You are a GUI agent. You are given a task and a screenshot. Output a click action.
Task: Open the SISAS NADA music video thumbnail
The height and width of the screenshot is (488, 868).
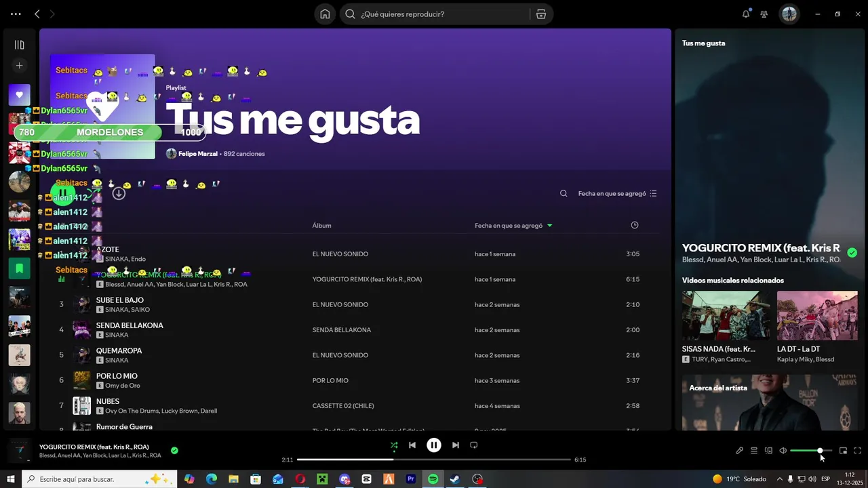[726, 315]
